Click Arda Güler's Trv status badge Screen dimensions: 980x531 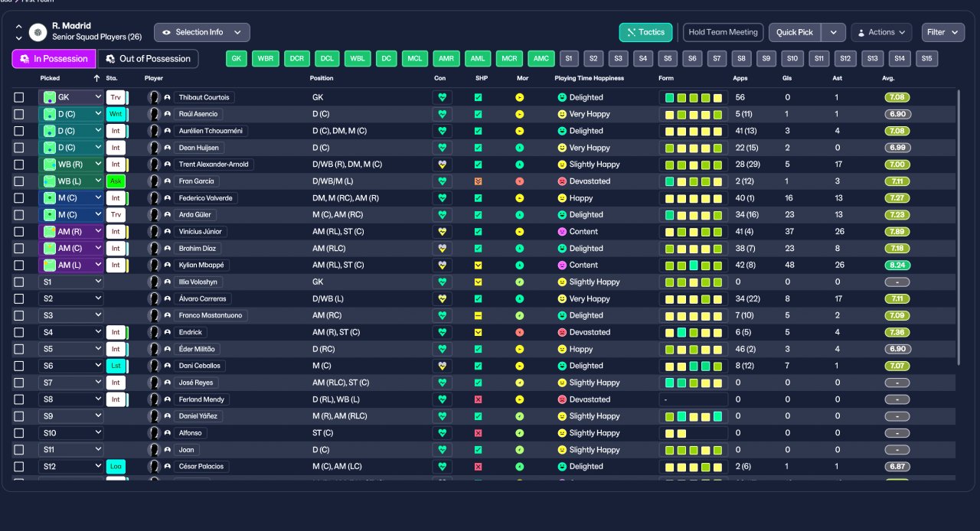pos(116,215)
